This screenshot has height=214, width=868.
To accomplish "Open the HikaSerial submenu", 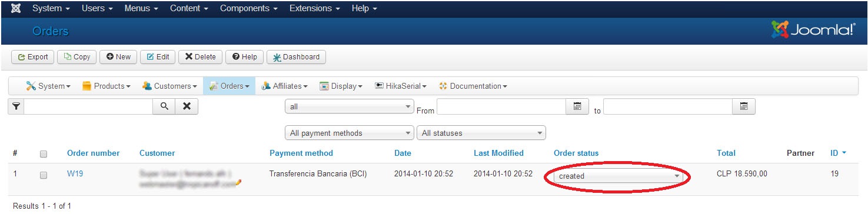I will 401,86.
